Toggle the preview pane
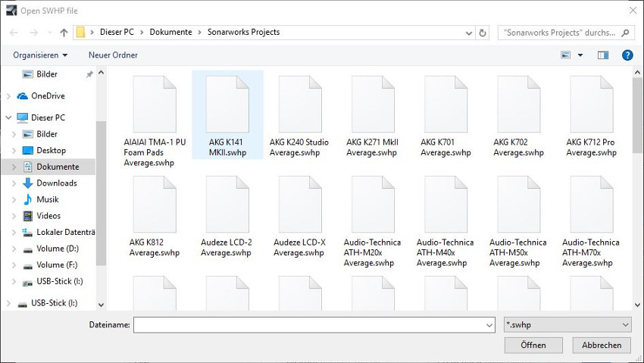 pyautogui.click(x=603, y=55)
